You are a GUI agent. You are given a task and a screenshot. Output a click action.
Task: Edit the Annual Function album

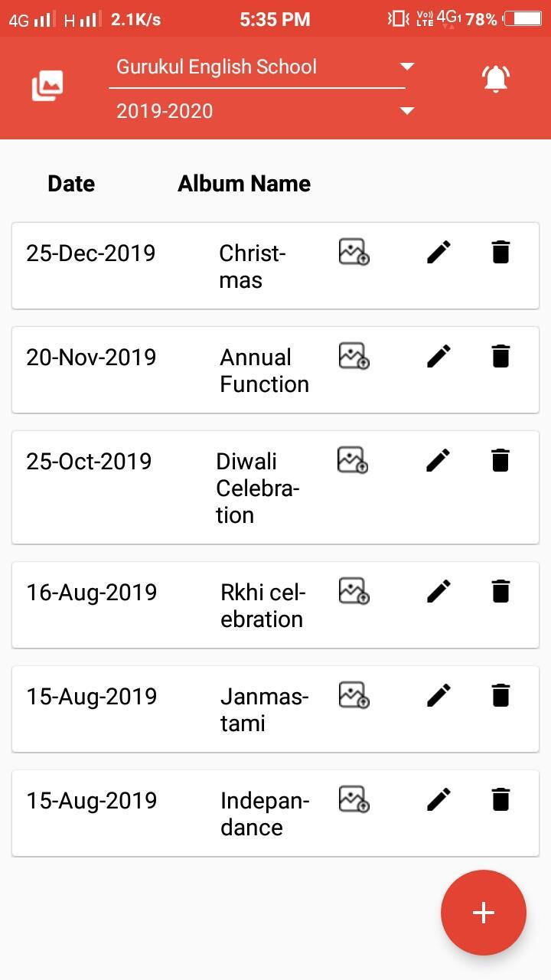(439, 356)
